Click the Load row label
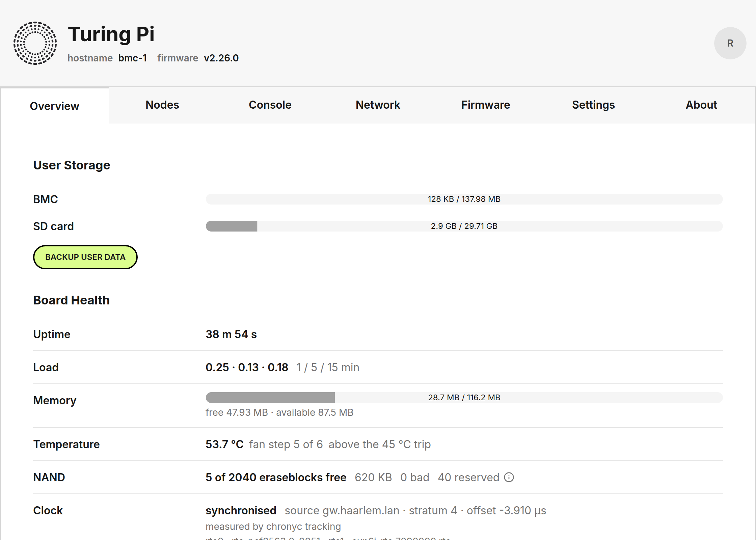Viewport: 756px width, 540px height. point(46,367)
